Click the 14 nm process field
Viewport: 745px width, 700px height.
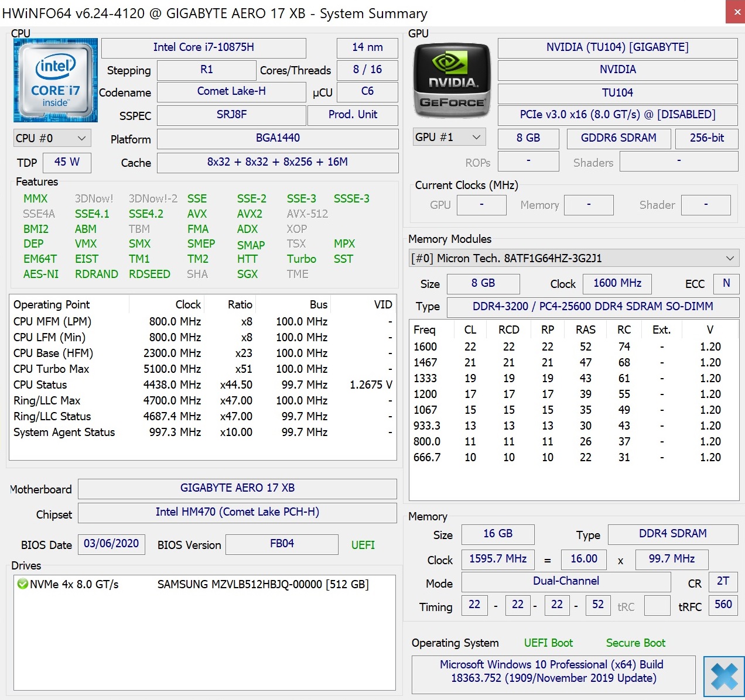(x=367, y=47)
